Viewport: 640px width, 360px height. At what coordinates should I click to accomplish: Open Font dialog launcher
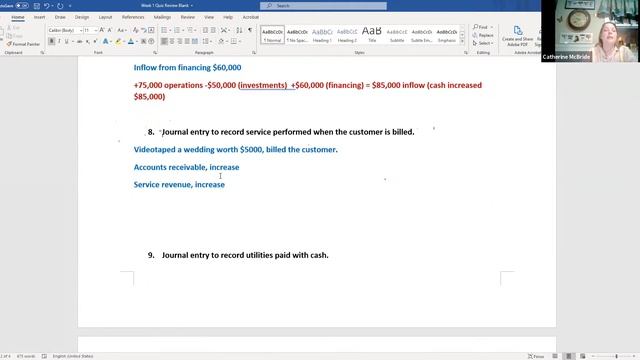(155, 53)
